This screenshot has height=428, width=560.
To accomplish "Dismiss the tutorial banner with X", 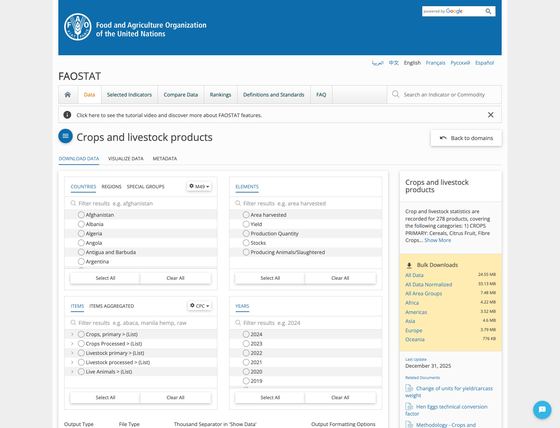I will pyautogui.click(x=490, y=115).
